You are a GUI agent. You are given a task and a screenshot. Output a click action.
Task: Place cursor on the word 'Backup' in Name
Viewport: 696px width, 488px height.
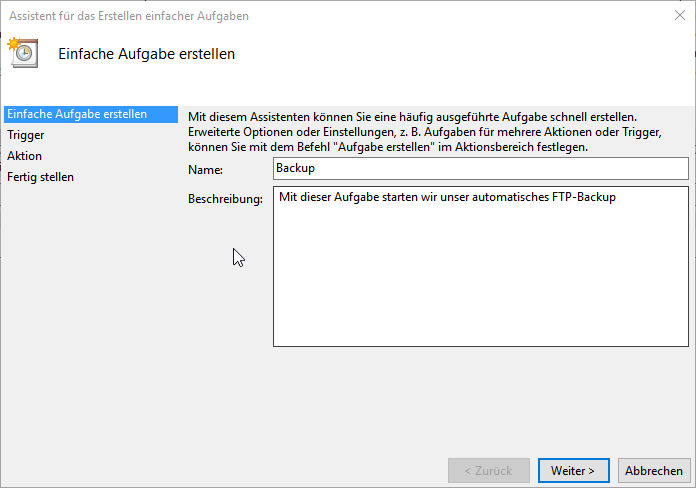(295, 169)
